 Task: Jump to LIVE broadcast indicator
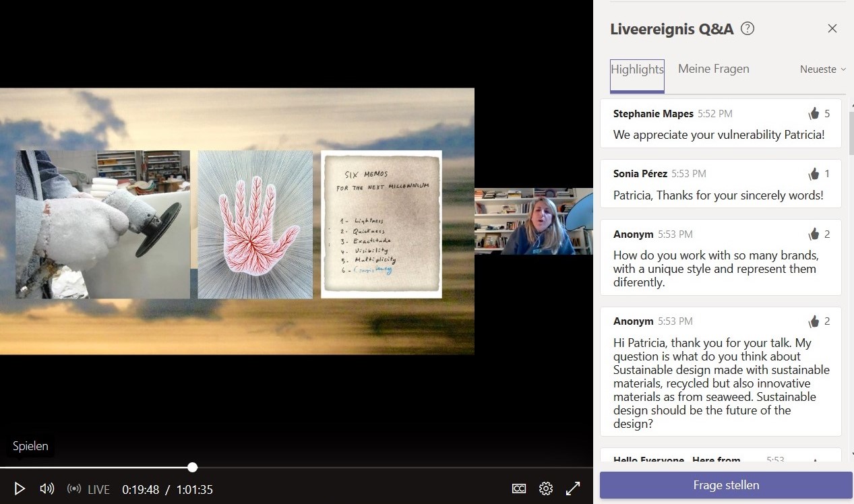coord(89,489)
